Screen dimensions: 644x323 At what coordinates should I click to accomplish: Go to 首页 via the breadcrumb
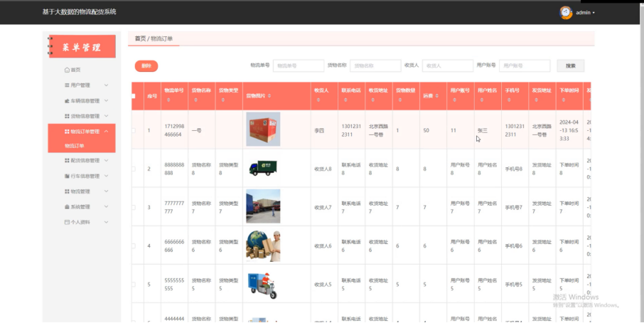point(140,38)
